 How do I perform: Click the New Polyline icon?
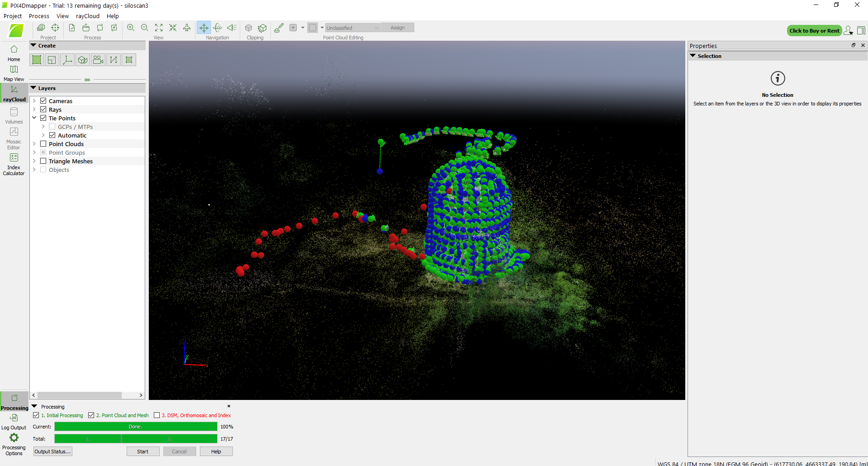click(x=114, y=60)
